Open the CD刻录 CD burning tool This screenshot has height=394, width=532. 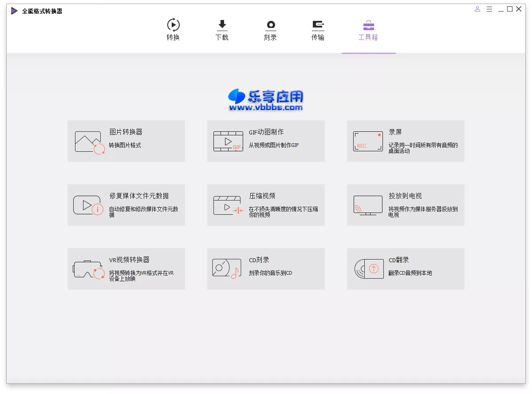tap(266, 268)
